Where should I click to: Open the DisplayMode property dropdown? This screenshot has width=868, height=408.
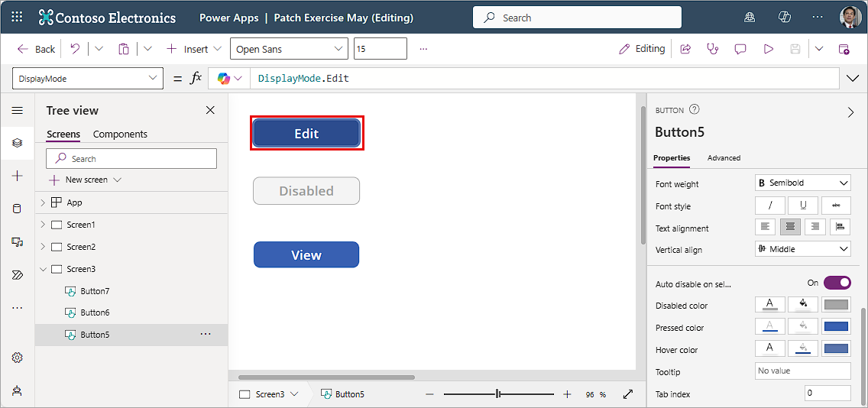(87, 79)
